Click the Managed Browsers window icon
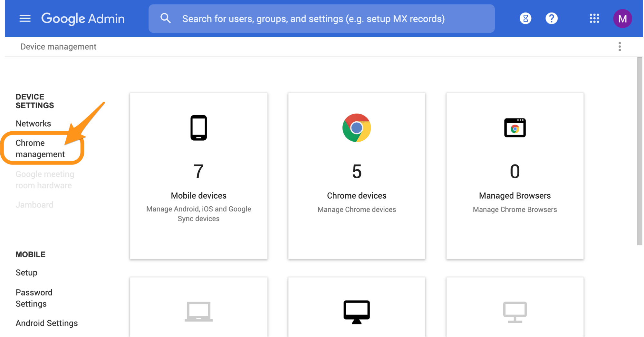Screen dimensions: 644x337 pos(515,128)
